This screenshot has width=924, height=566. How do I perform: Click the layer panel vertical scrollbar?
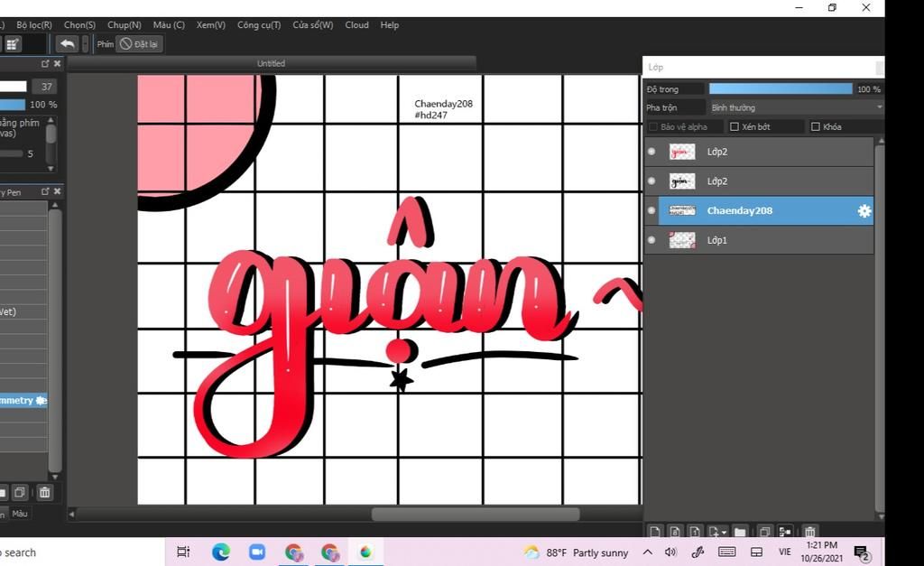880,327
